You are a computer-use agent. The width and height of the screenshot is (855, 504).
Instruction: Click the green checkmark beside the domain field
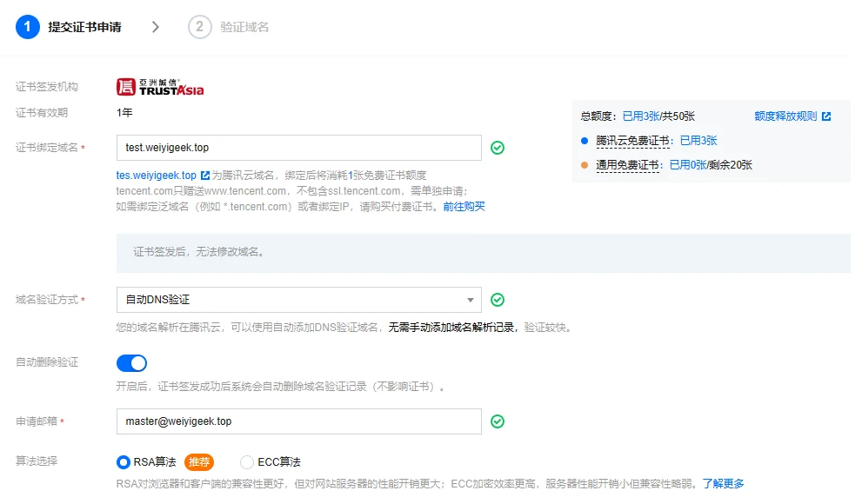(x=498, y=148)
